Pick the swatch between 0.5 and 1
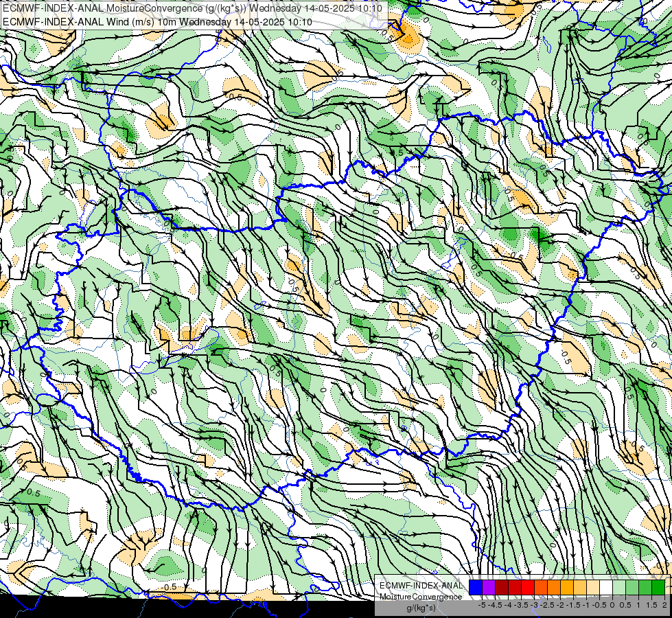 633,588
